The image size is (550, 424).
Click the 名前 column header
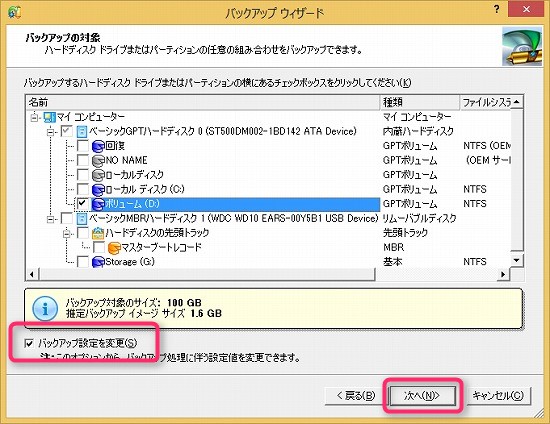(x=203, y=102)
